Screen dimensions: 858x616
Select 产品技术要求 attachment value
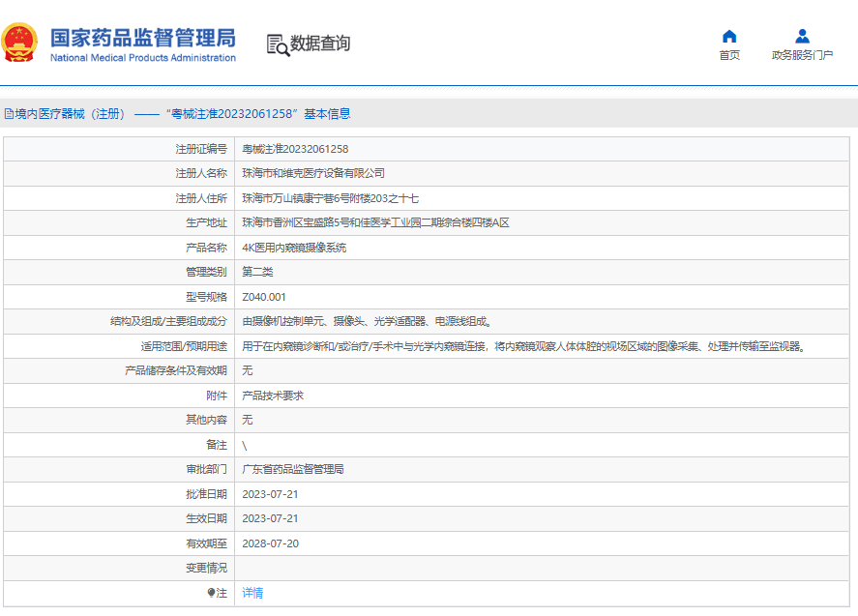(273, 396)
